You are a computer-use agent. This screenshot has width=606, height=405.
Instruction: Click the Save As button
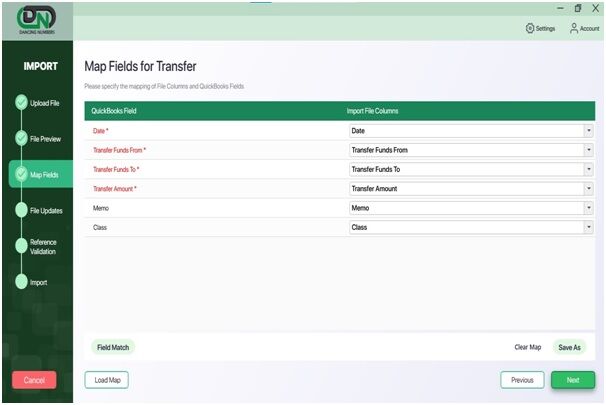(569, 347)
